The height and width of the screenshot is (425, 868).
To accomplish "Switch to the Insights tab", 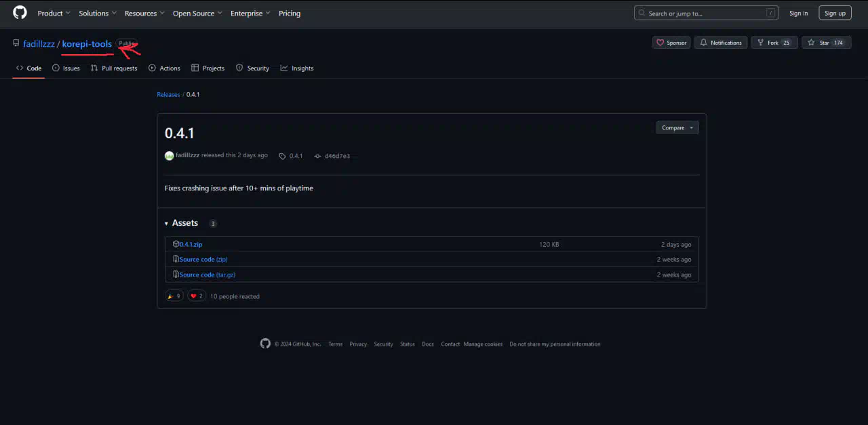I will click(x=297, y=68).
